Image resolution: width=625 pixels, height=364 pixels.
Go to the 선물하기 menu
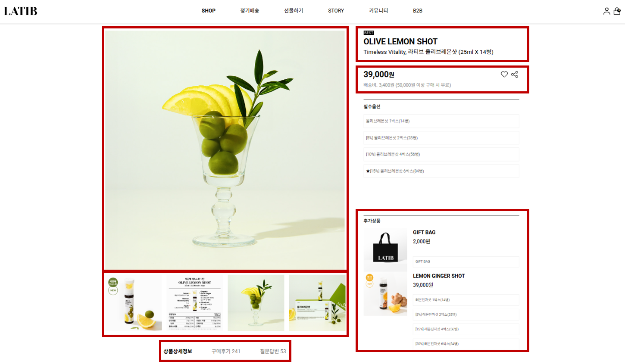294,11
